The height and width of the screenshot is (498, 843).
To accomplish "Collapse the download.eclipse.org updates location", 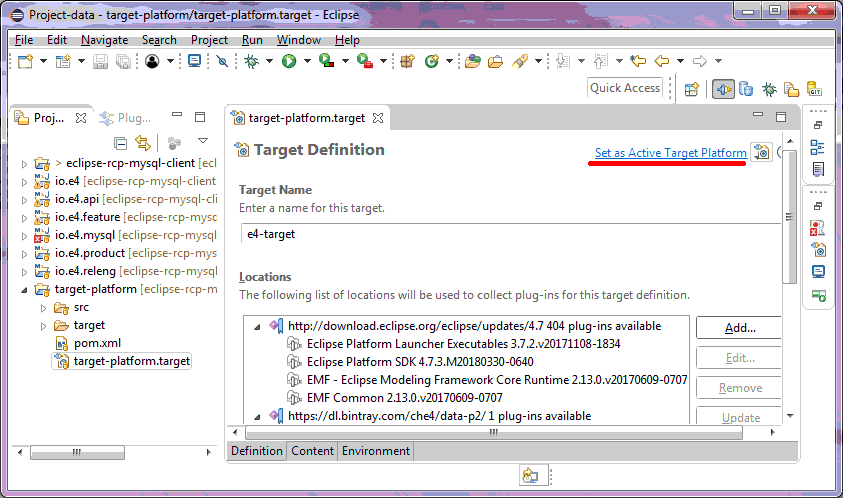I will coord(257,326).
